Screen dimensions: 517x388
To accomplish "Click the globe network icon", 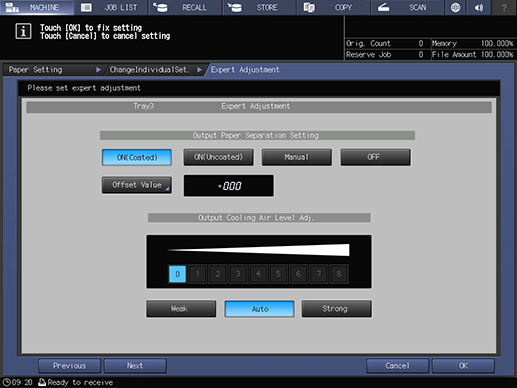I will 455,7.
